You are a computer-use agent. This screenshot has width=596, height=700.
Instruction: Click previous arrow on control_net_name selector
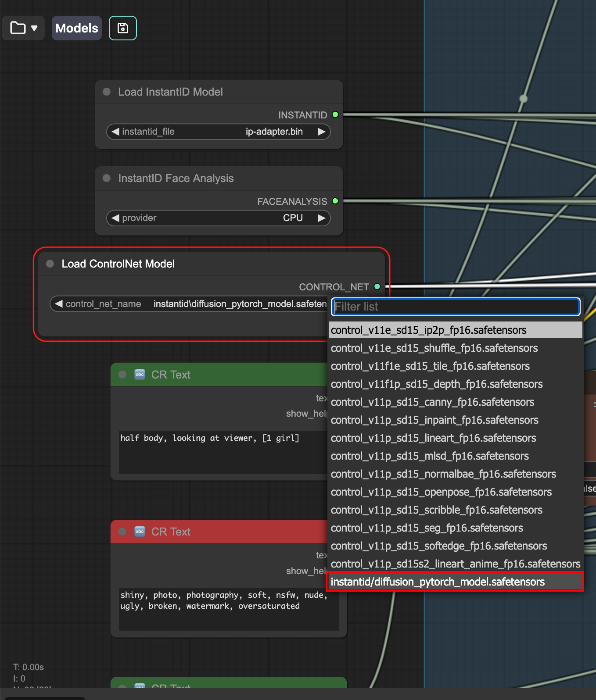click(59, 304)
